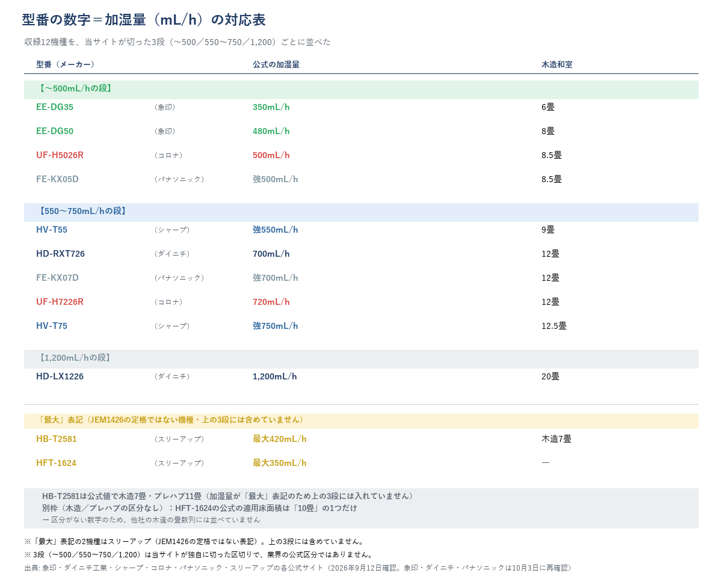The width and height of the screenshot is (722, 588).
Task: Click the 8畳 room size cell
Action: click(x=548, y=131)
